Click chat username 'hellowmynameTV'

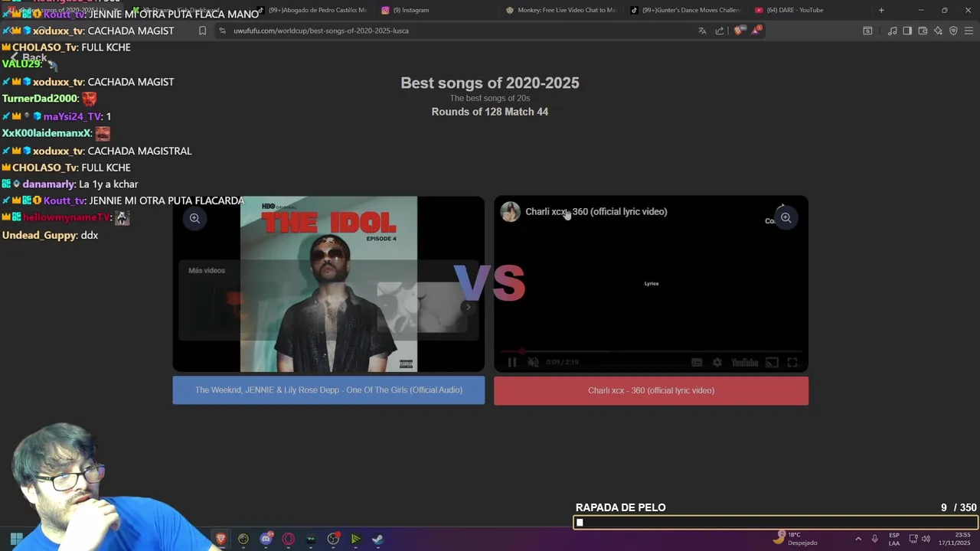(x=67, y=218)
